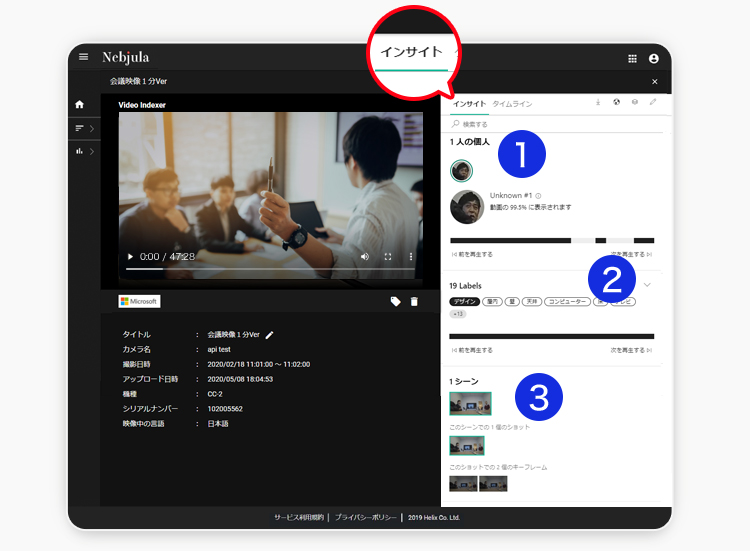Click the video language value 日本語
The height and width of the screenshot is (551, 750).
pyautogui.click(x=218, y=424)
